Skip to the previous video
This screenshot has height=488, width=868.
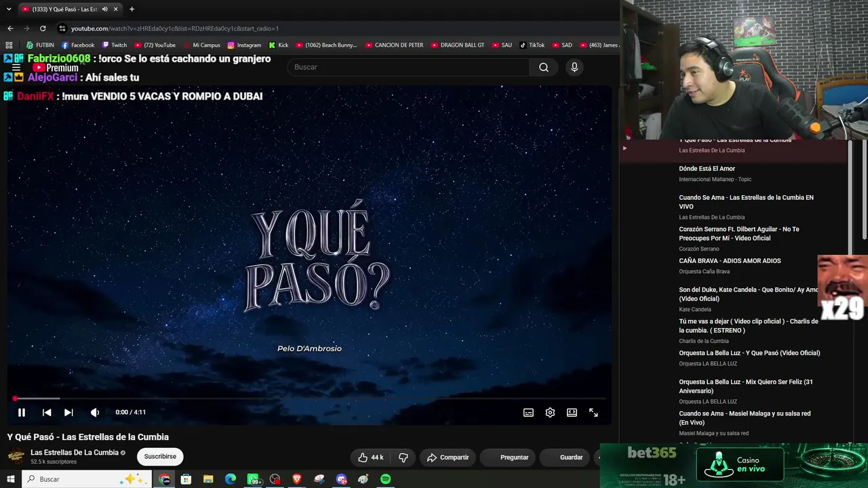(47, 412)
